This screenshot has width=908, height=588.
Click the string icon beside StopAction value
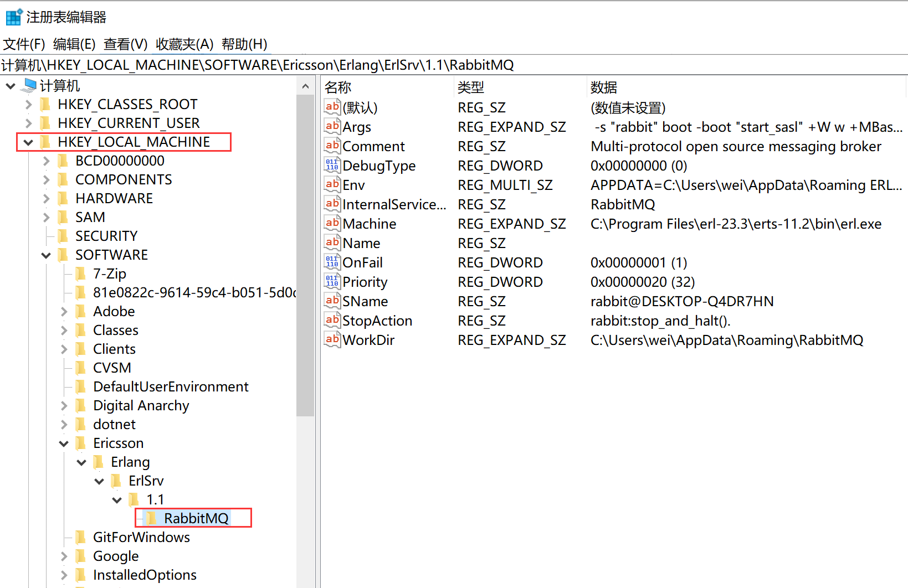(332, 320)
